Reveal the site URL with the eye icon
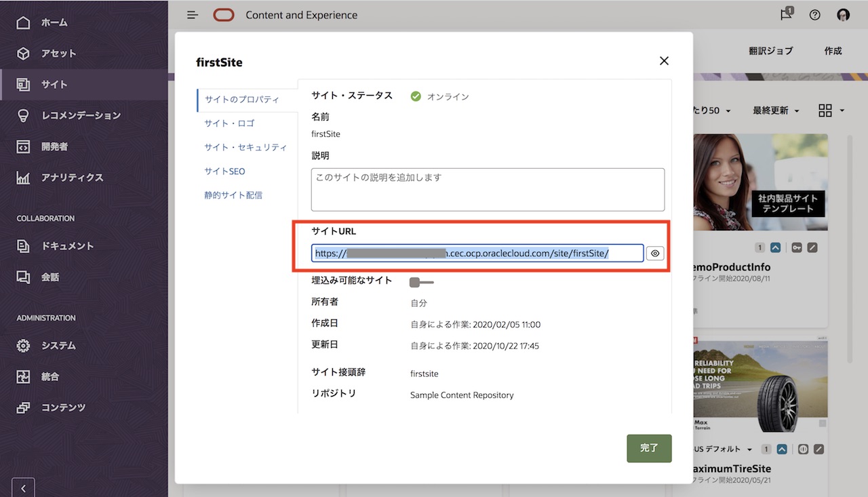The height and width of the screenshot is (497, 868). (654, 253)
